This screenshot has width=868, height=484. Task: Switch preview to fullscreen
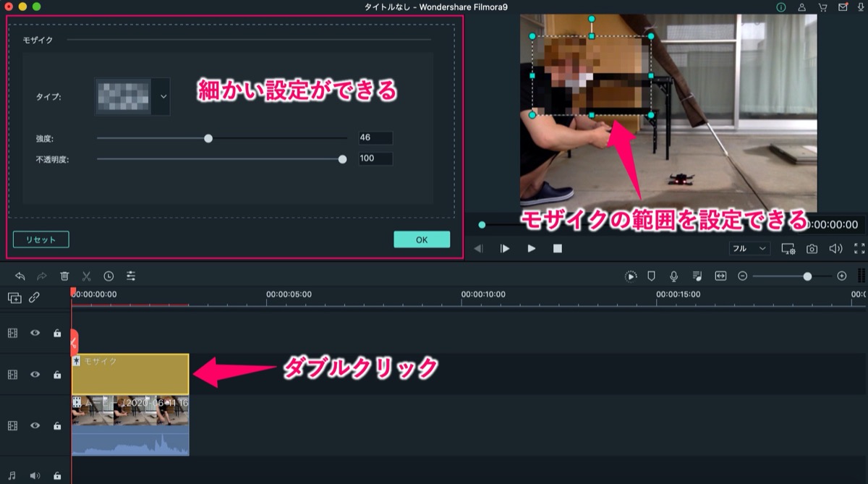point(859,248)
